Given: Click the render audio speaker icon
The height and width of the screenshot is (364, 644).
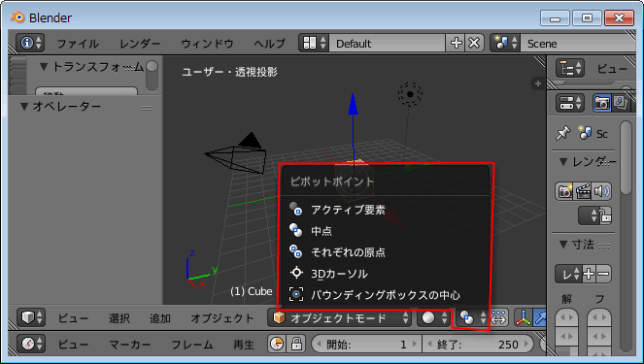Looking at the screenshot, I should (601, 191).
